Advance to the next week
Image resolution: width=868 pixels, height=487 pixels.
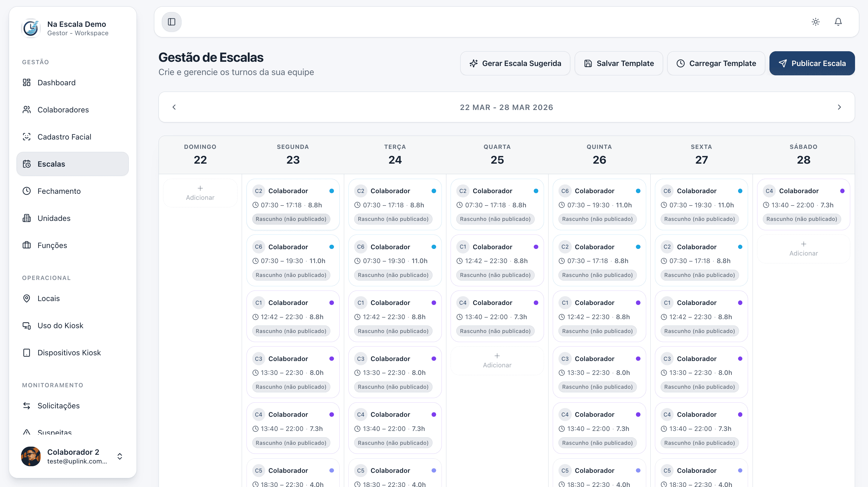839,107
